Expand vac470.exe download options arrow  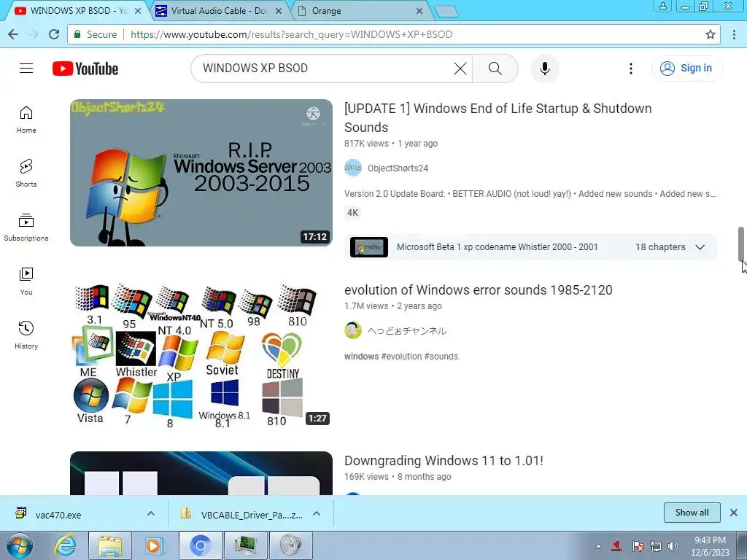151,513
